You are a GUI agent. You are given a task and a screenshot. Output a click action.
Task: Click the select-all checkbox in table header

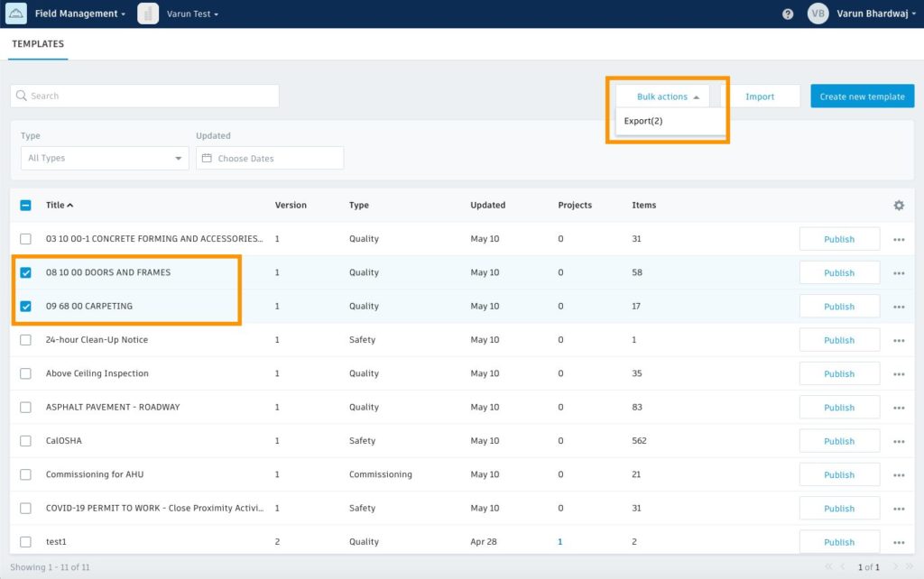[25, 205]
